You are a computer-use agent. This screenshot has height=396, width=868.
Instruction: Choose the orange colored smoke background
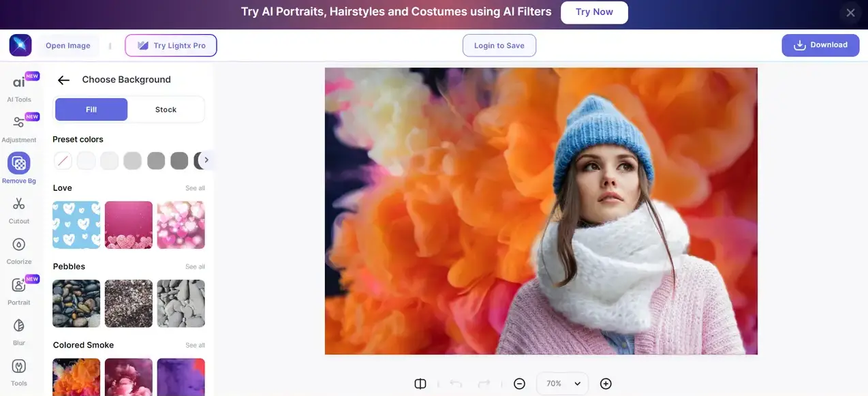coord(76,377)
